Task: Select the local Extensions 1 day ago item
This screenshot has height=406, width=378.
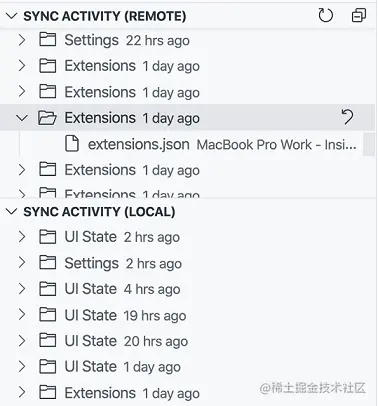Action: pos(187,393)
